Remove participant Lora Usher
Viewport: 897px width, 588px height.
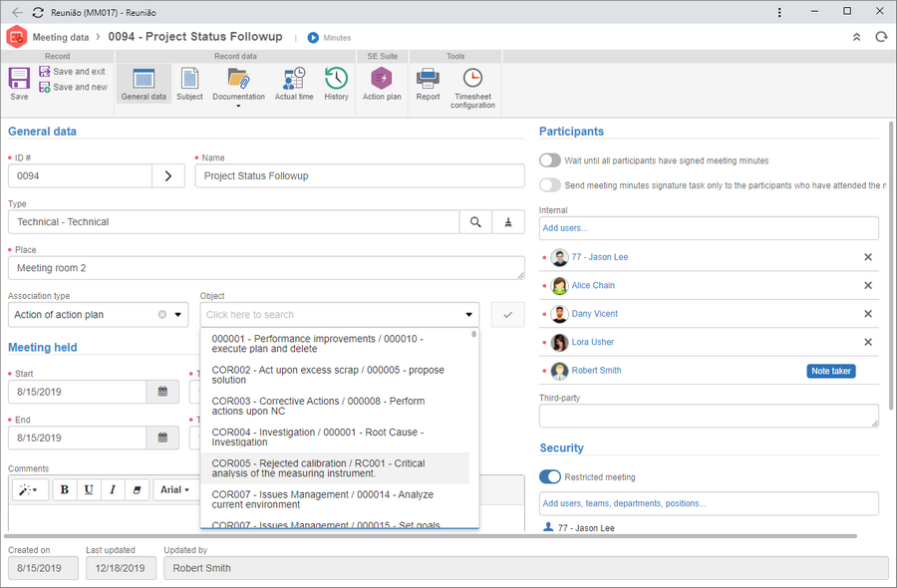868,342
